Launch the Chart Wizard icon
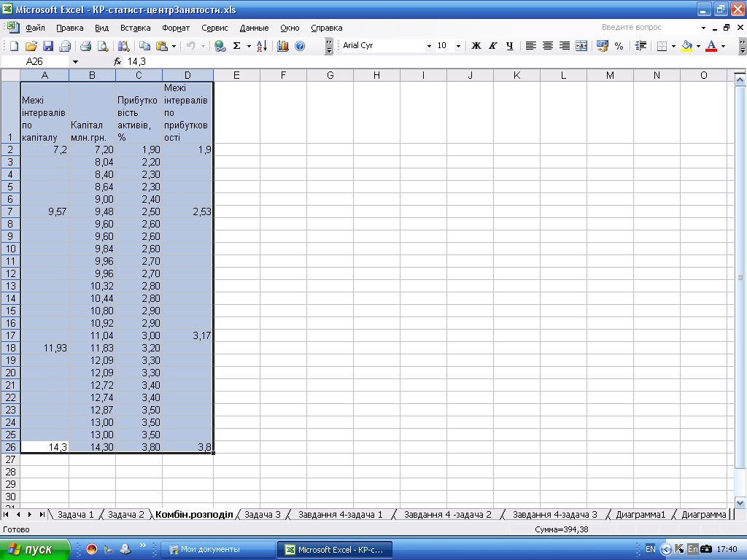This screenshot has height=560, width=747. [x=282, y=46]
